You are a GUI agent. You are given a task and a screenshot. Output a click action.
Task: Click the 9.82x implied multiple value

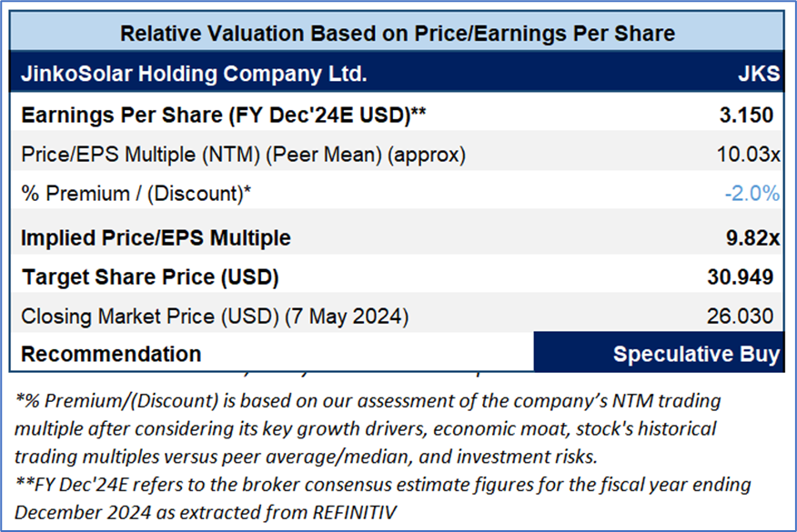753,238
